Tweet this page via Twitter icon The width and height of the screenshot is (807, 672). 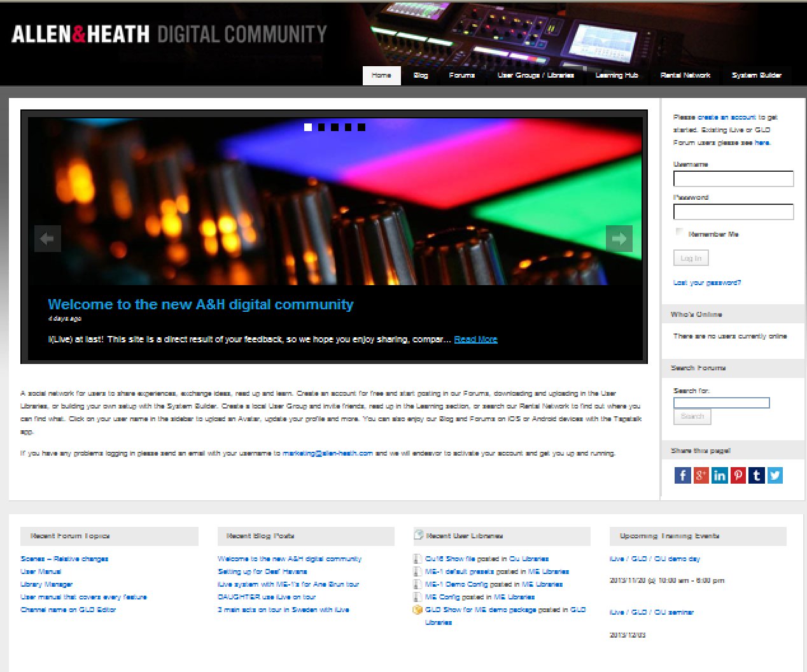point(775,475)
